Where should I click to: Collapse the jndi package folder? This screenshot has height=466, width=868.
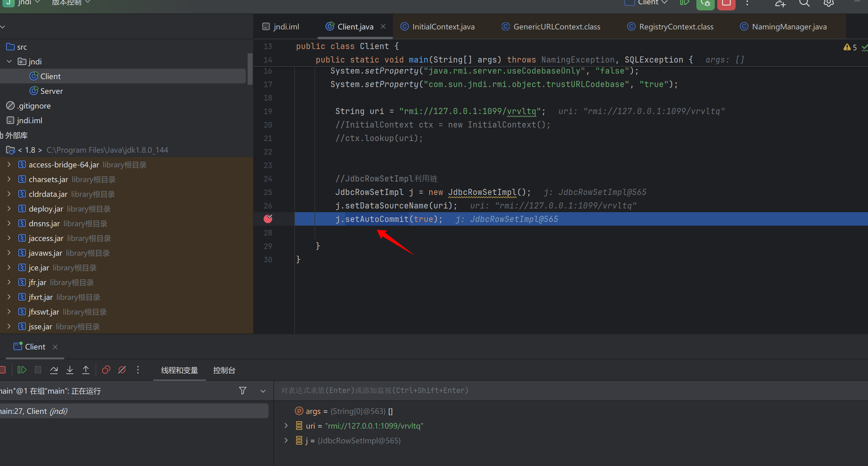(x=10, y=61)
